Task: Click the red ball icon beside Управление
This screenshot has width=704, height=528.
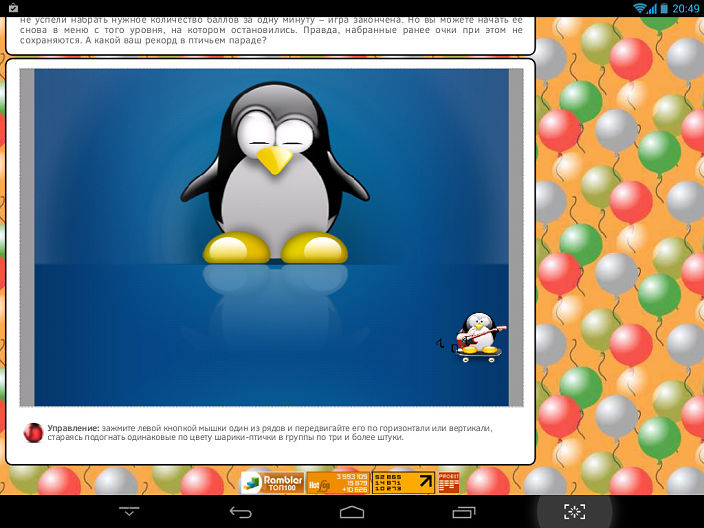Action: point(33,433)
